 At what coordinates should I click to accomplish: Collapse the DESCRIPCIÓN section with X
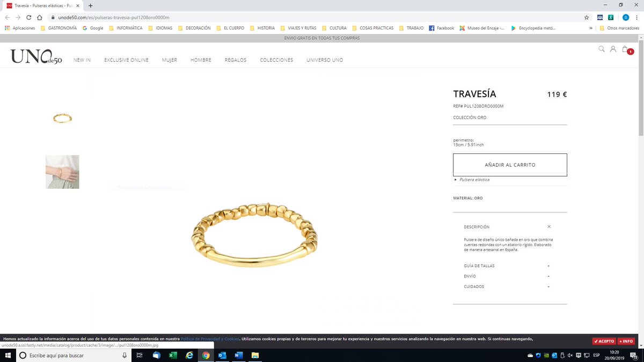pyautogui.click(x=549, y=227)
